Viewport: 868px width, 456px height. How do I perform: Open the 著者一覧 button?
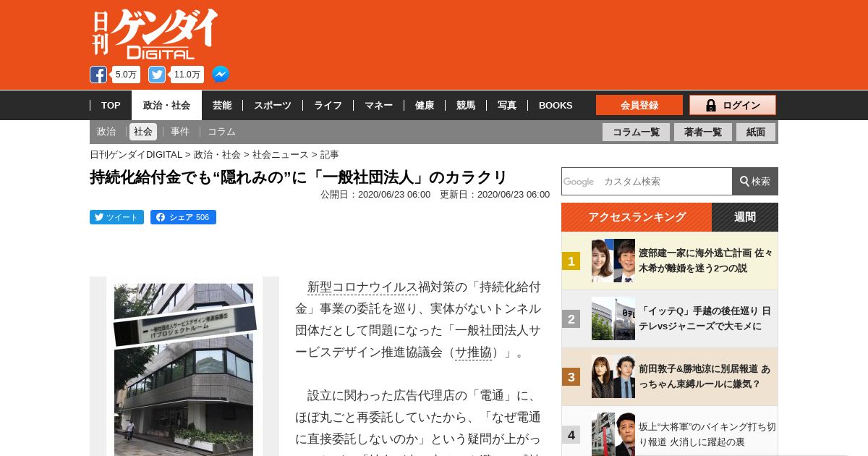(703, 132)
